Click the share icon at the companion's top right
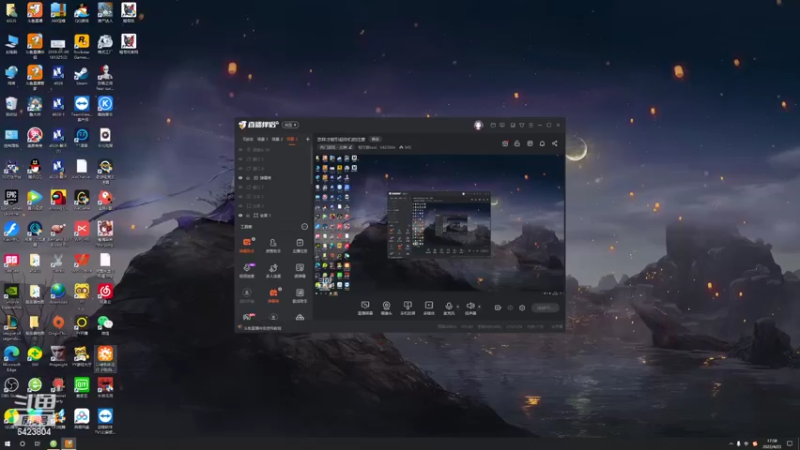 coord(555,143)
